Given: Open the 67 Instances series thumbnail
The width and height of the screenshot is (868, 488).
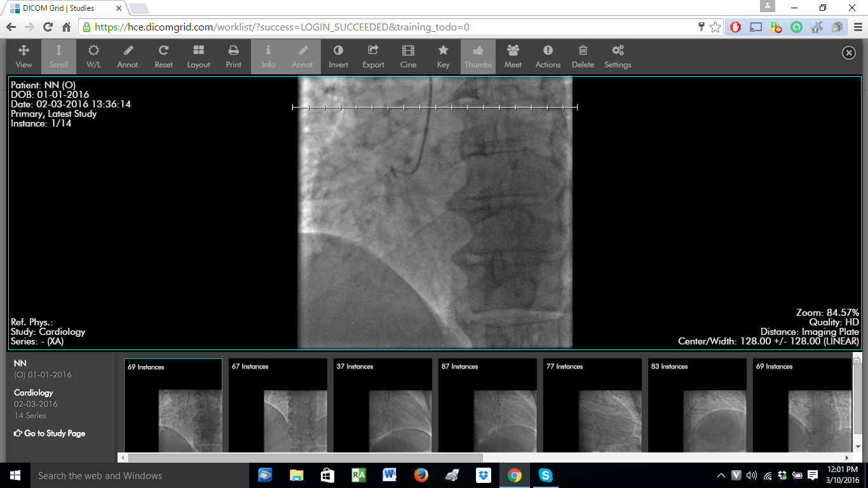Looking at the screenshot, I should 278,405.
